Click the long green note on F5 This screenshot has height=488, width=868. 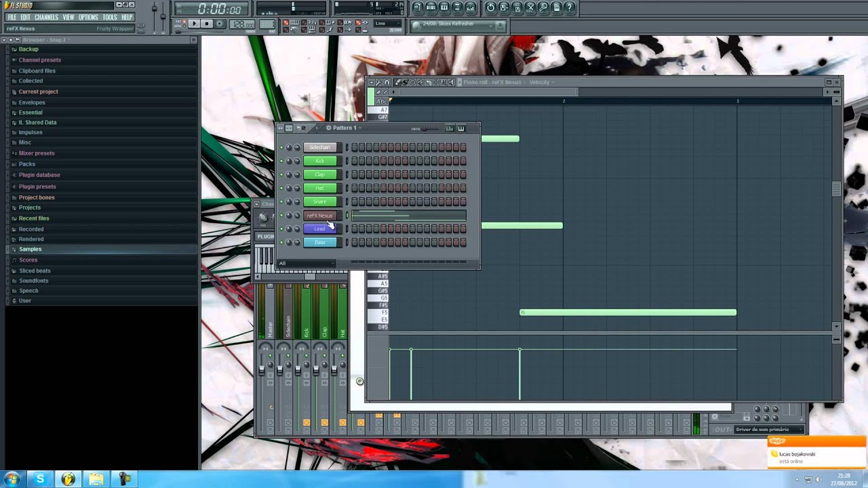628,312
